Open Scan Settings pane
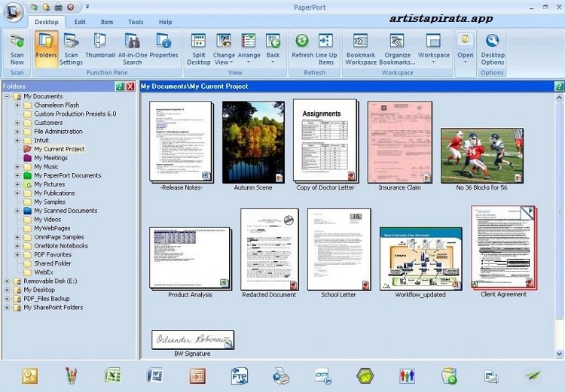This screenshot has height=392, width=565. coord(71,50)
